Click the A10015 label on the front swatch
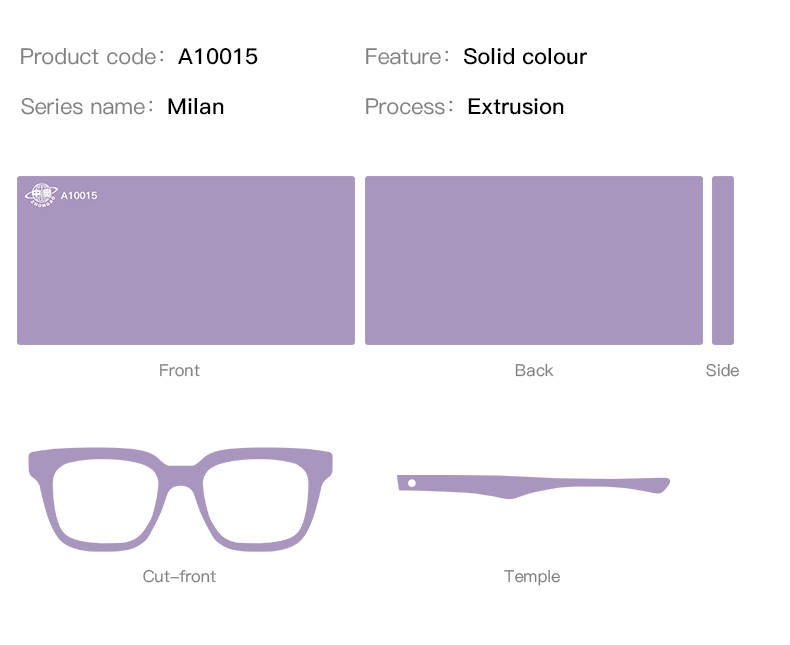Screen dimensions: 790x645 click(x=79, y=196)
